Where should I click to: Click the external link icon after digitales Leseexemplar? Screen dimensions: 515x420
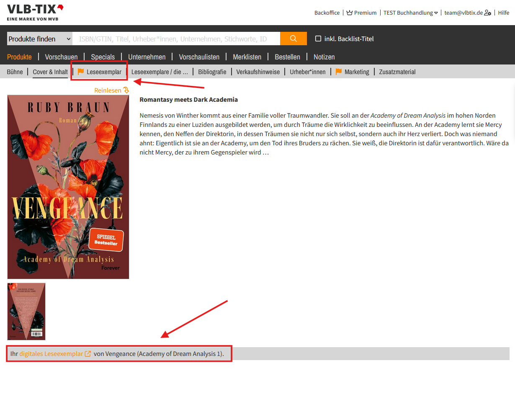[x=88, y=354]
